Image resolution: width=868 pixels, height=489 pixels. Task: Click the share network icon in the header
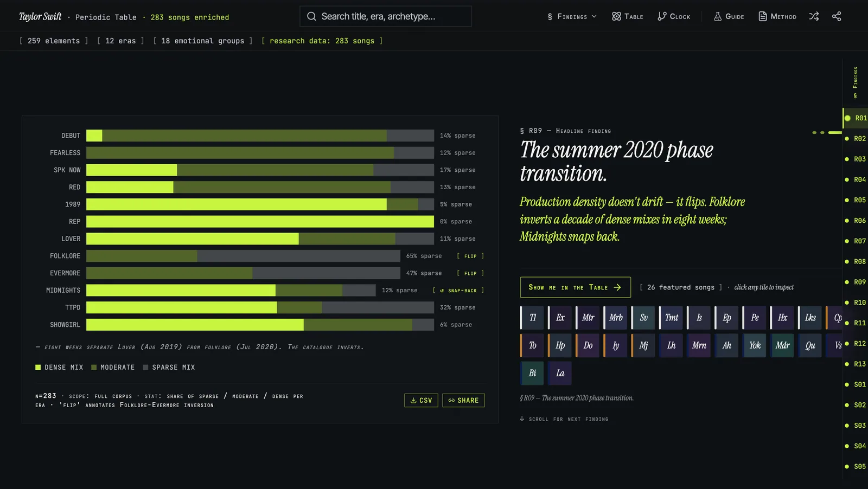(837, 16)
